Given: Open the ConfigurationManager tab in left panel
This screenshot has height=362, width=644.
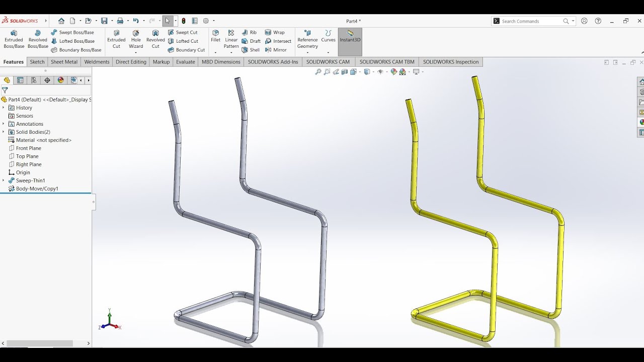Looking at the screenshot, I should (34, 80).
